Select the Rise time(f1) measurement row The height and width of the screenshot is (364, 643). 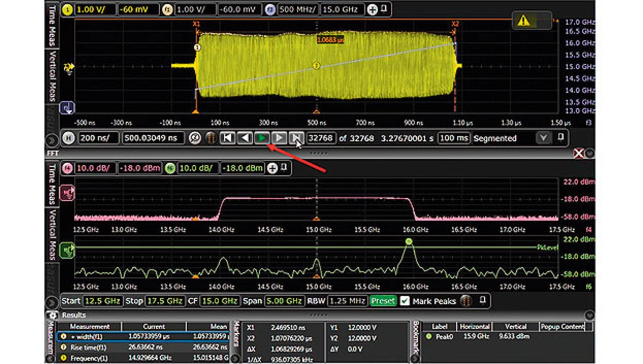click(x=143, y=347)
